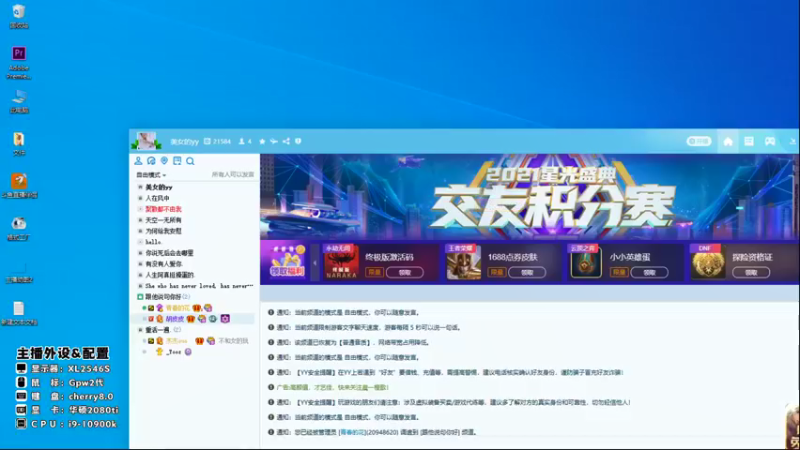This screenshot has width=800, height=450.
Task: Collapse the 跟他说句你好 channel group
Action: click(x=140, y=297)
